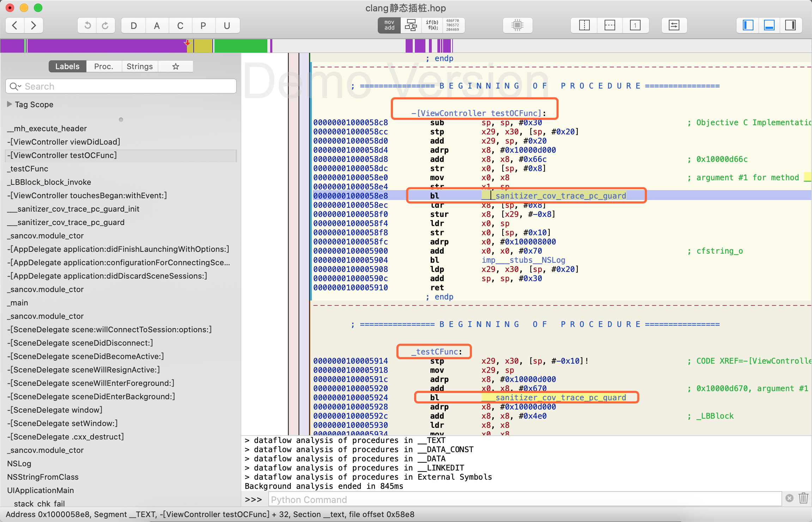Viewport: 812px width, 522px height.
Task: Select didFinishLaunchingWithOptions: AppDelegate label
Action: tap(118, 249)
